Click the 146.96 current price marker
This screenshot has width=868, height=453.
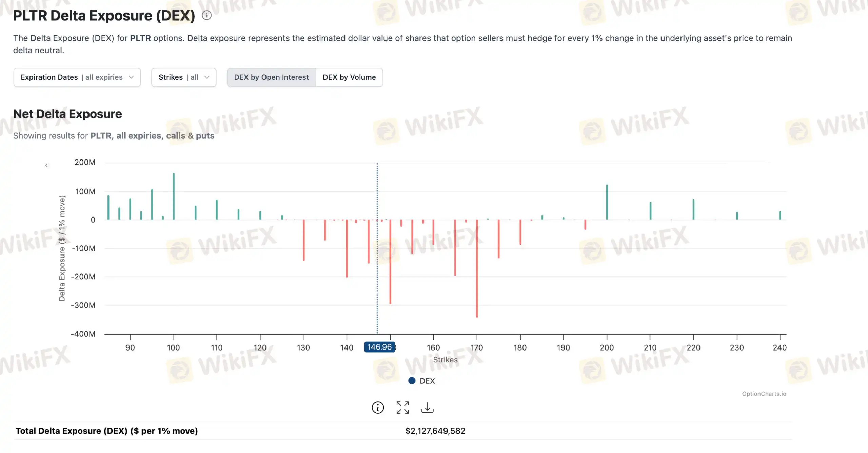tap(379, 347)
